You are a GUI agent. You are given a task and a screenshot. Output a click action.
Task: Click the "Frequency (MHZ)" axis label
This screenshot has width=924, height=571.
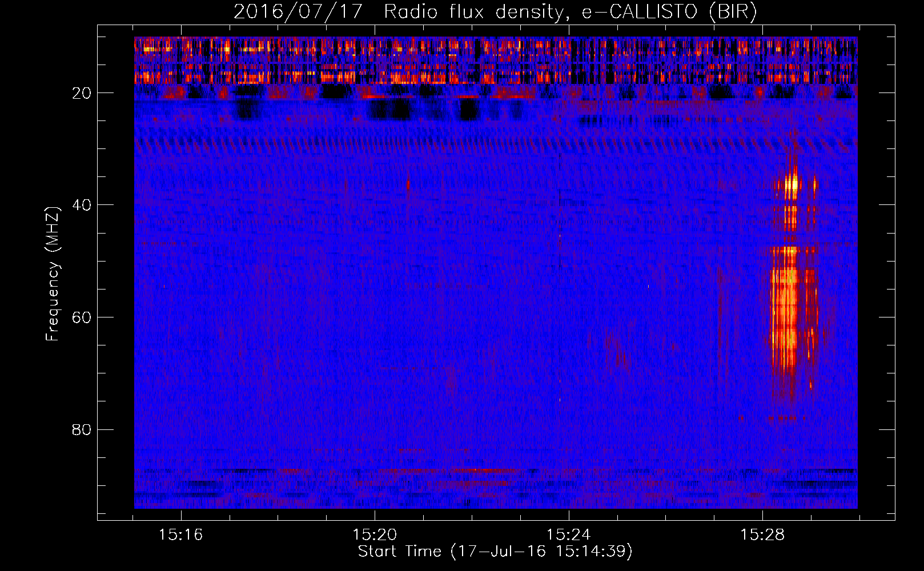click(53, 274)
